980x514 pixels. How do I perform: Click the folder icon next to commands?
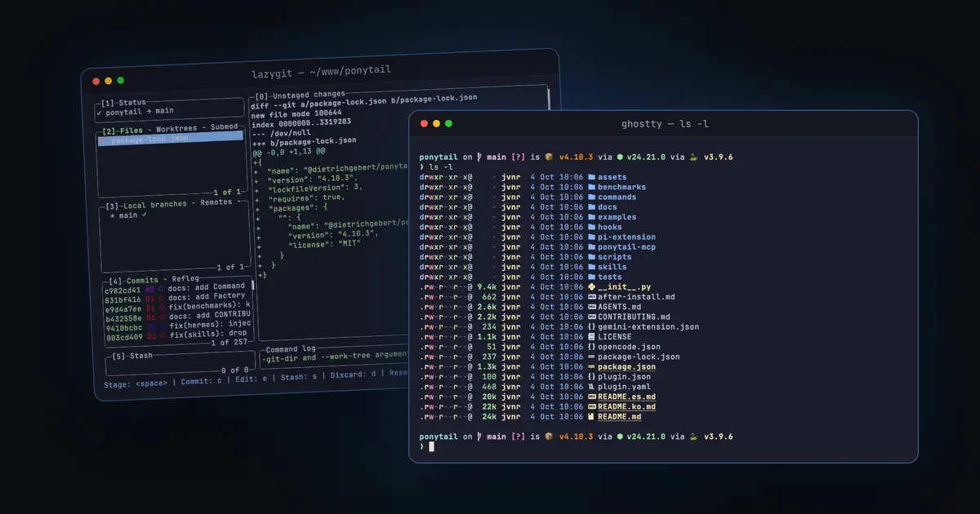591,197
